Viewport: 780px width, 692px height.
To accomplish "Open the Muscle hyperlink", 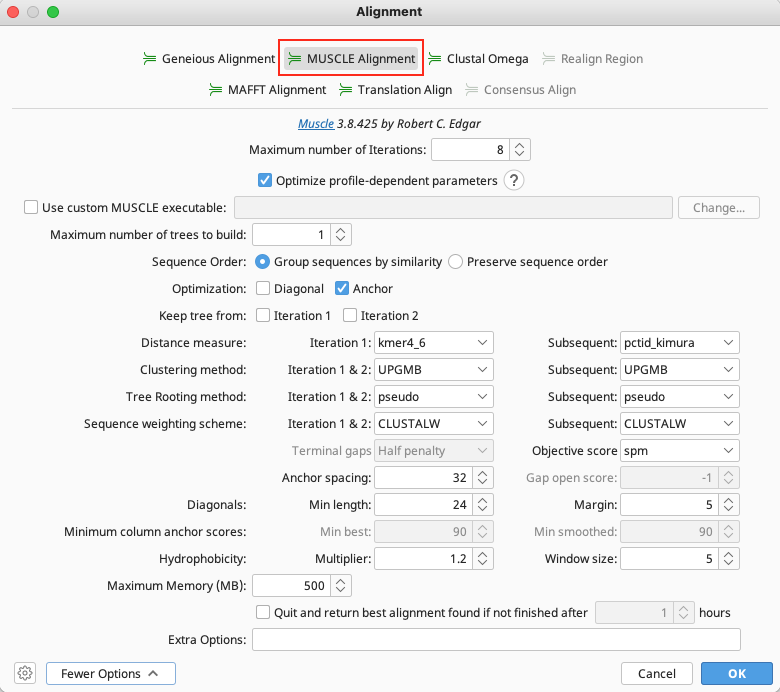I will click(x=316, y=124).
